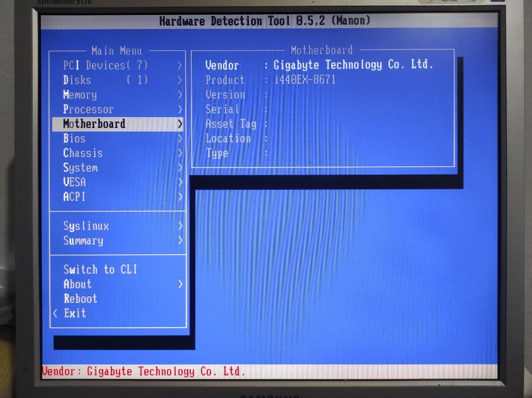
Task: Open the Bios submenu
Action: 74,138
